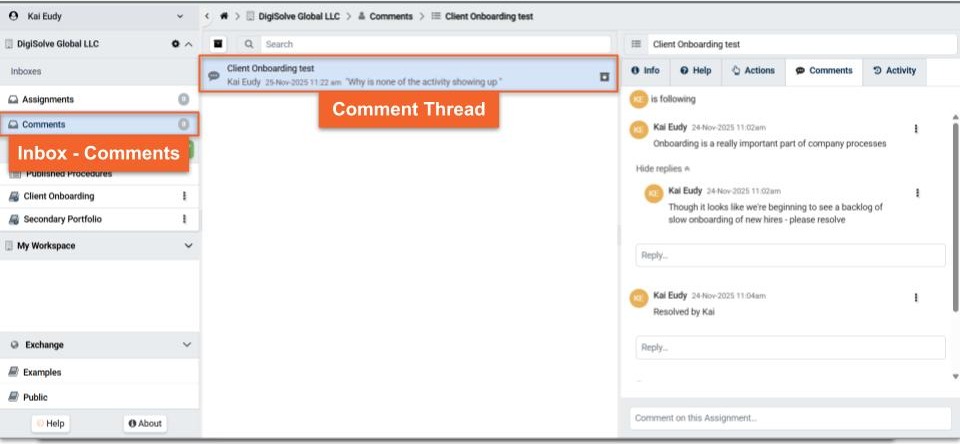Viewport: 960px width, 444px height.
Task: Click the Home breadcrumb icon
Action: pos(224,17)
